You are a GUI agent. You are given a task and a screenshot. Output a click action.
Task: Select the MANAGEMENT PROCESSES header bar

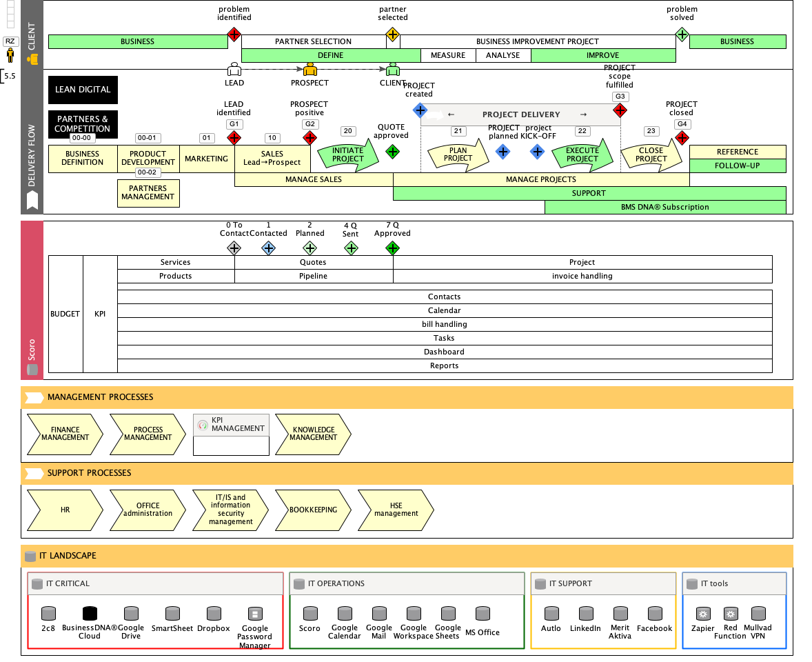407,397
